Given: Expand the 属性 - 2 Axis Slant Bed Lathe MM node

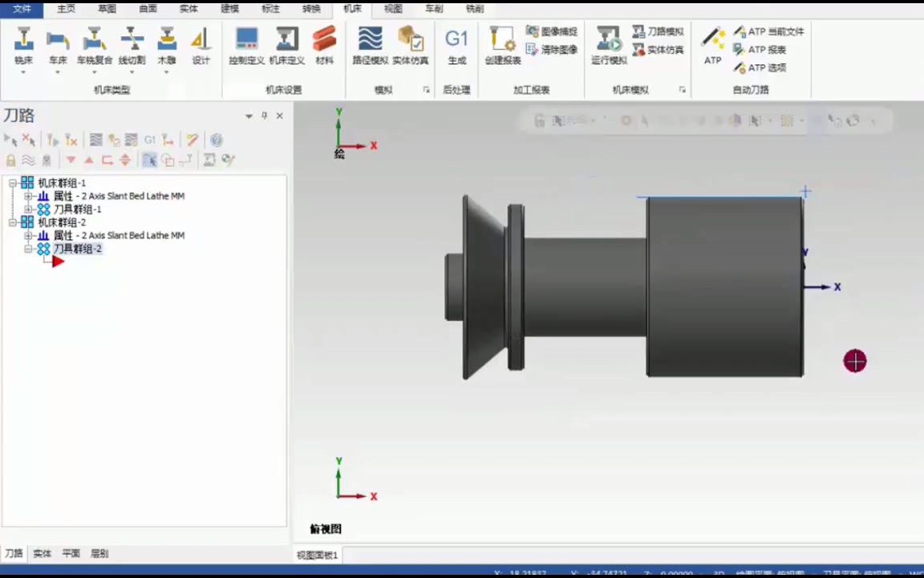Looking at the screenshot, I should [27, 196].
